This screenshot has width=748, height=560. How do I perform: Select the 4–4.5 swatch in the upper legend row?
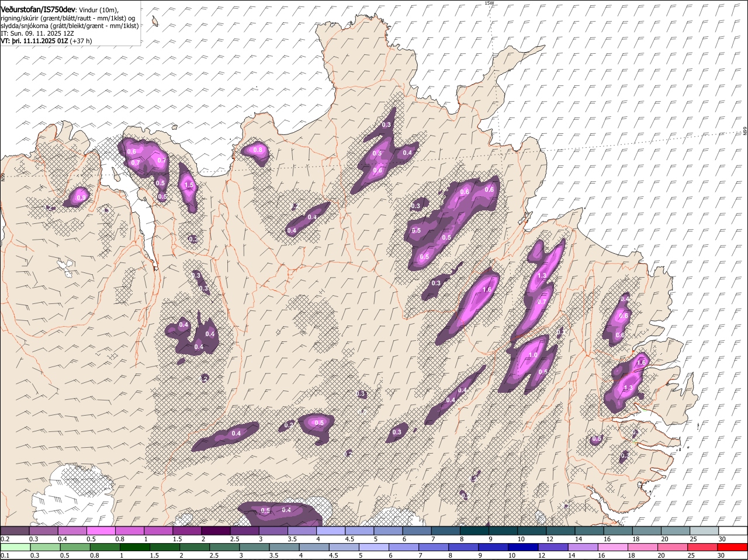click(331, 530)
